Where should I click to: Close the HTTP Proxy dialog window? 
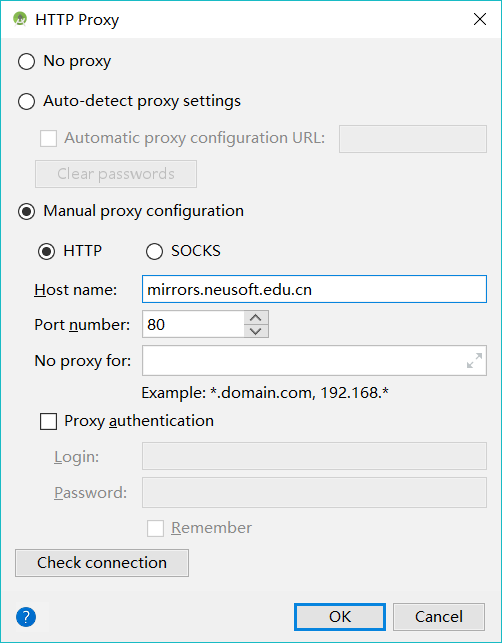[479, 19]
